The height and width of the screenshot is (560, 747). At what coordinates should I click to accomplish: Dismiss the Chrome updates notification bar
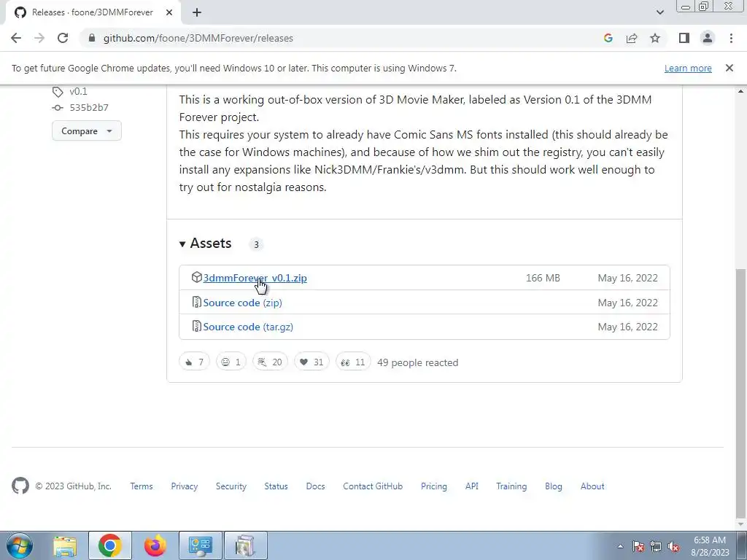click(729, 68)
